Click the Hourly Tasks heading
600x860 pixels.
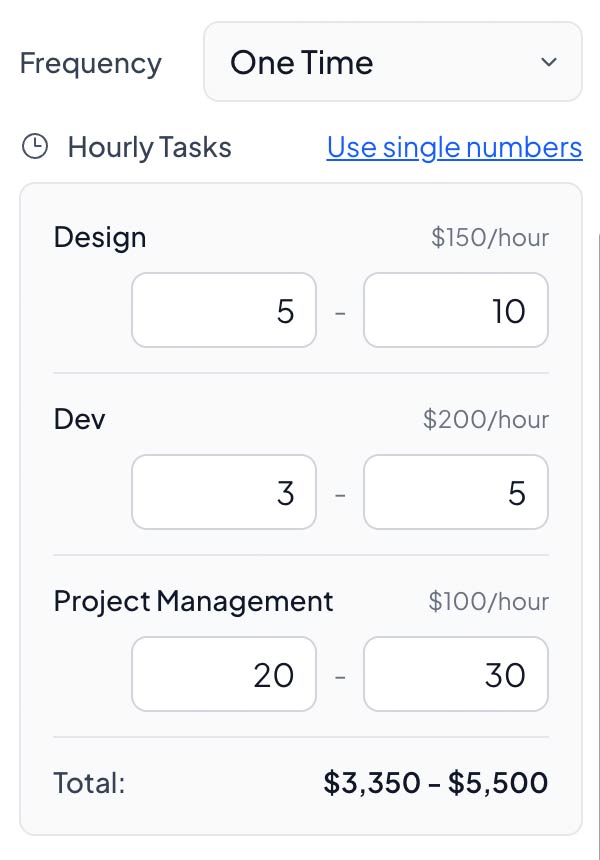point(148,146)
